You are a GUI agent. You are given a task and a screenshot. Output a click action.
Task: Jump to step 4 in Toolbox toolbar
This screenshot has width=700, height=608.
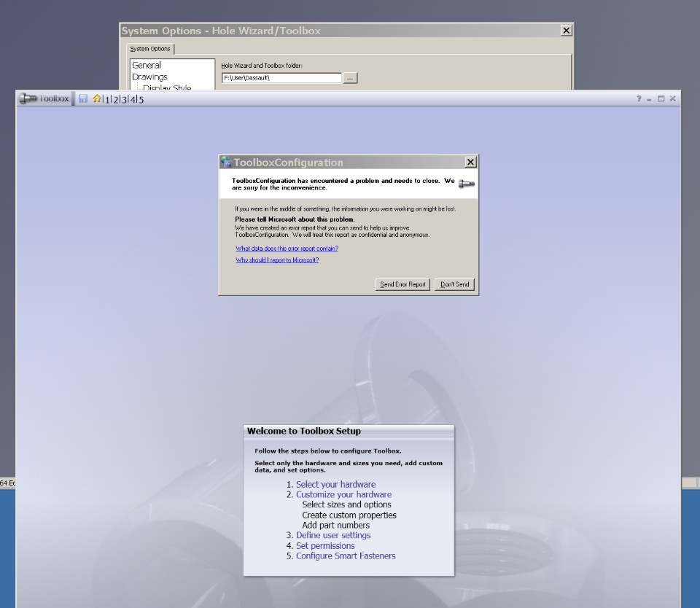[133, 100]
